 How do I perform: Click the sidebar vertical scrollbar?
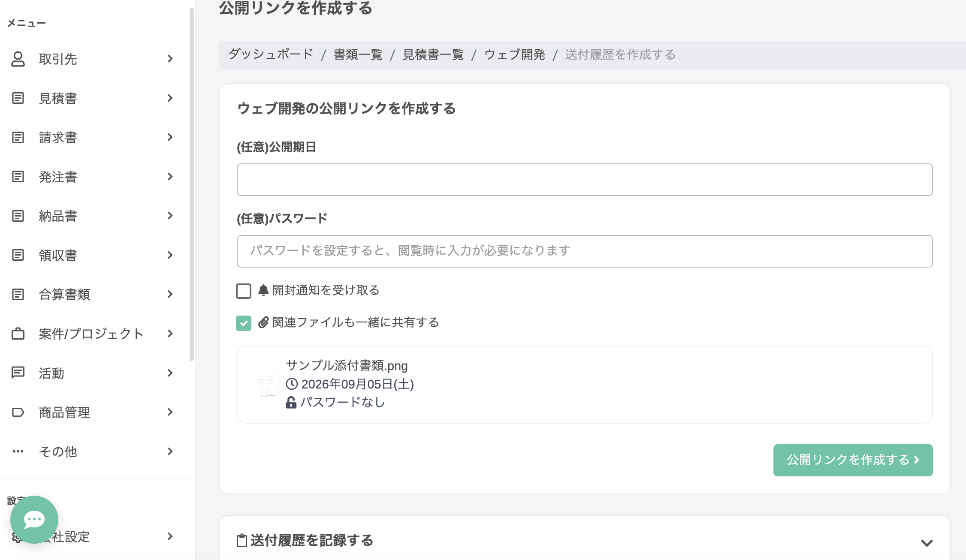pos(192,184)
